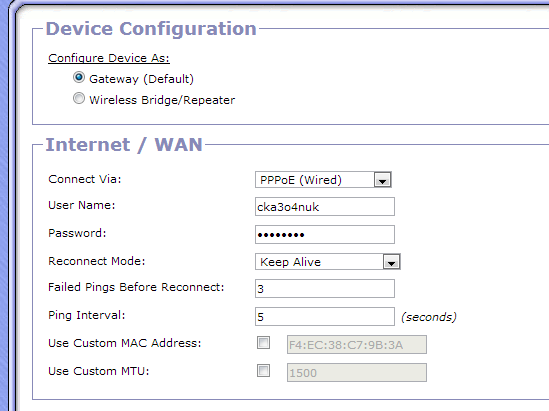549x411 pixels.
Task: Open the Connect Via dropdown arrow
Action: (x=382, y=180)
